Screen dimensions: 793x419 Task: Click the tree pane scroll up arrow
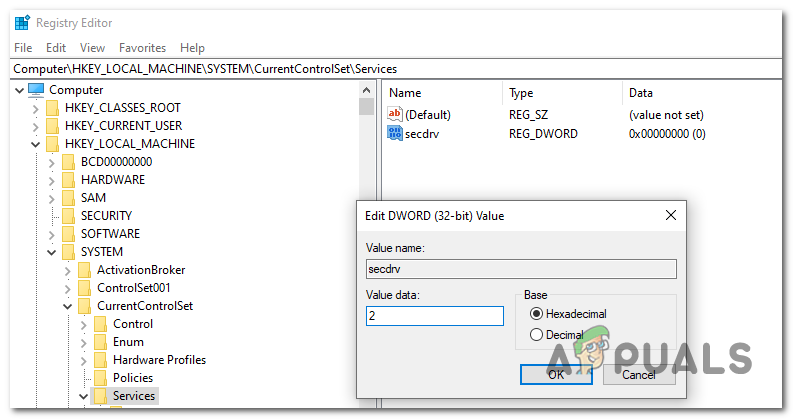[x=367, y=91]
